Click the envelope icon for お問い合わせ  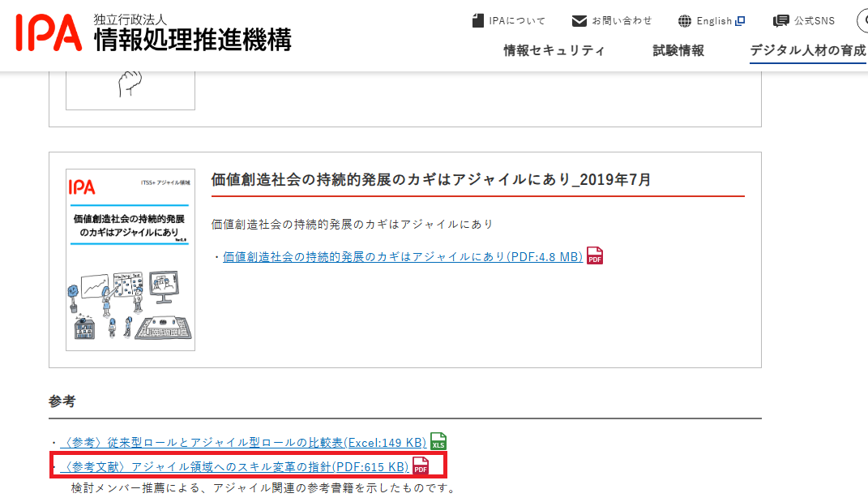[x=579, y=20]
